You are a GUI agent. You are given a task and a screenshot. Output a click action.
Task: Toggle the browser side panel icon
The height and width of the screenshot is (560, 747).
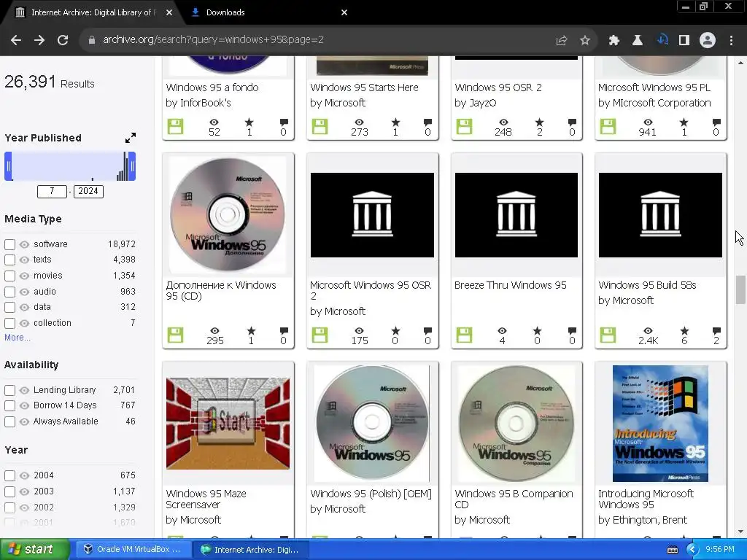[x=684, y=41]
